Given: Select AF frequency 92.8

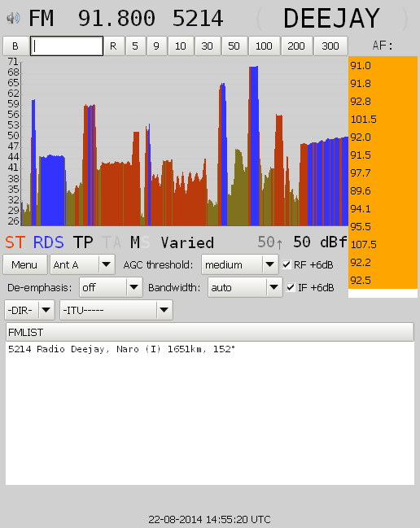Looking at the screenshot, I should coord(383,102).
